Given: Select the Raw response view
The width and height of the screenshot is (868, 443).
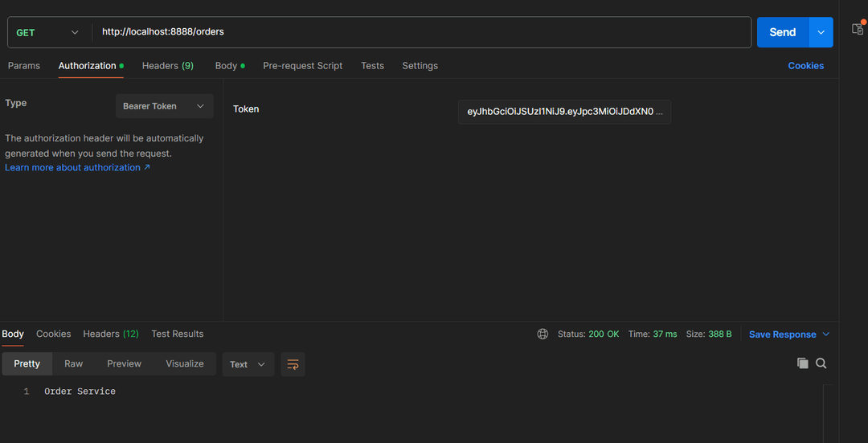Looking at the screenshot, I should tap(73, 363).
